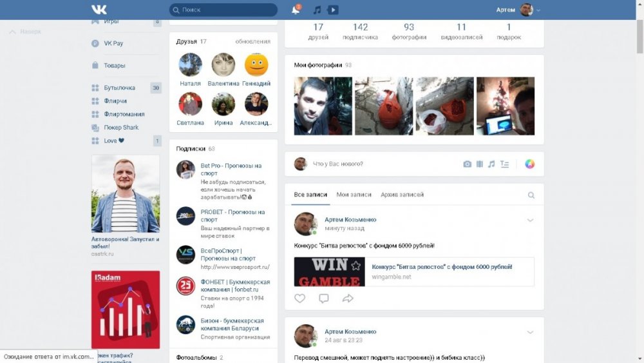Open the colorful poster icon in post box
This screenshot has width=644, height=363.
pyautogui.click(x=529, y=164)
